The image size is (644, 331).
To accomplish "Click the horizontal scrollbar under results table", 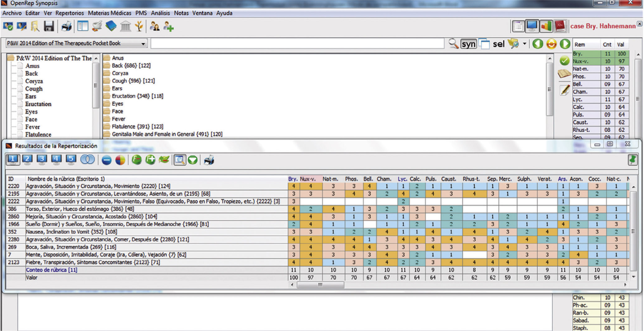I will [321, 285].
